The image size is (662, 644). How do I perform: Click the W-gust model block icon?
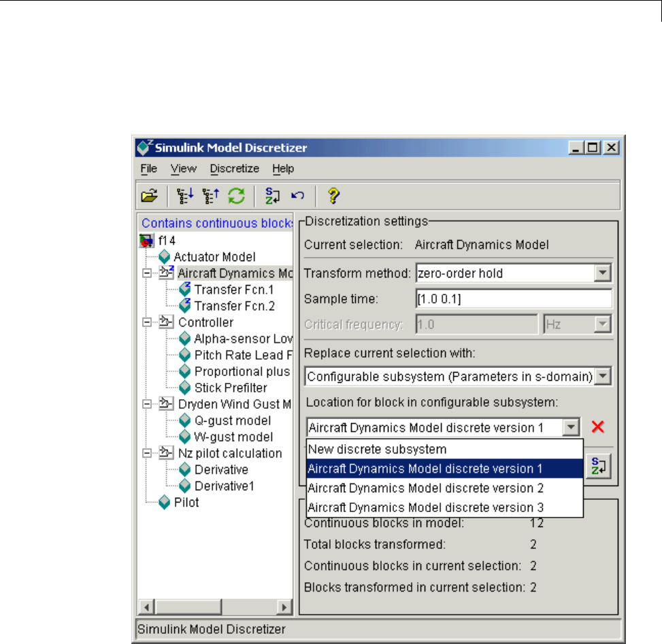(x=185, y=437)
